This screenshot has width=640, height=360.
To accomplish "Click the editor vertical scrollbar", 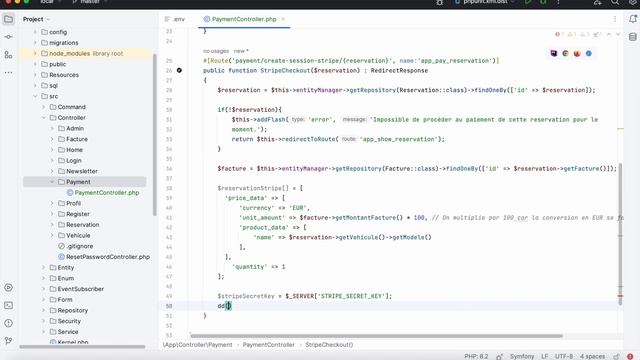I will tap(620, 234).
